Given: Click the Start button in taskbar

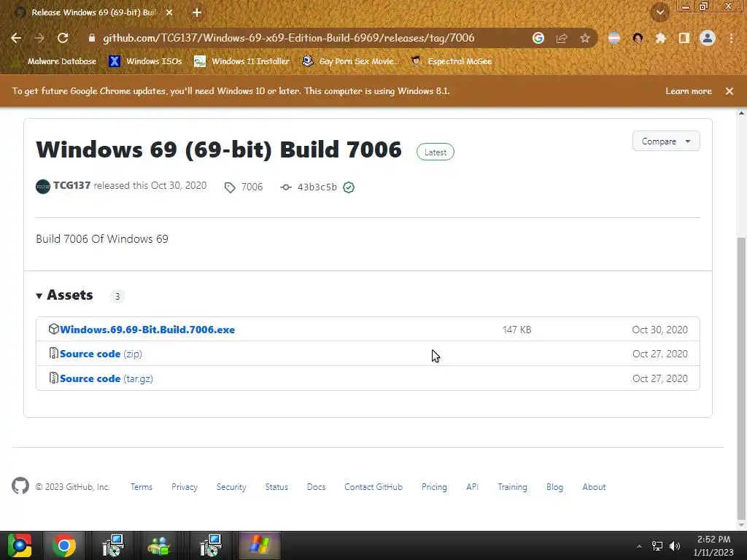Looking at the screenshot, I should click(x=20, y=545).
